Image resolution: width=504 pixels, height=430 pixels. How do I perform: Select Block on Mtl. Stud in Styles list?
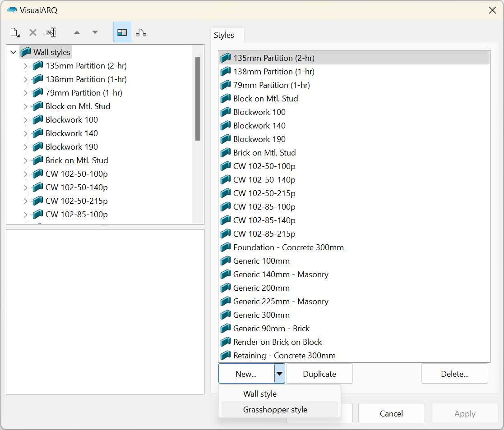click(354, 98)
